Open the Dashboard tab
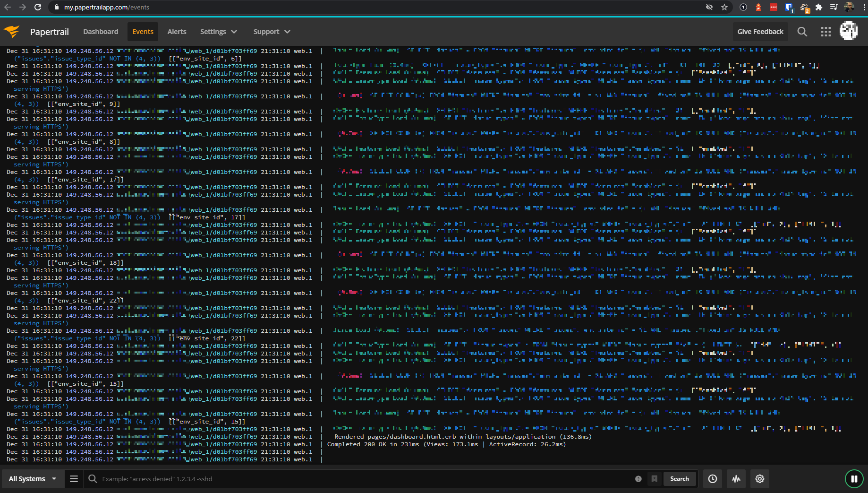The image size is (868, 493). (101, 32)
